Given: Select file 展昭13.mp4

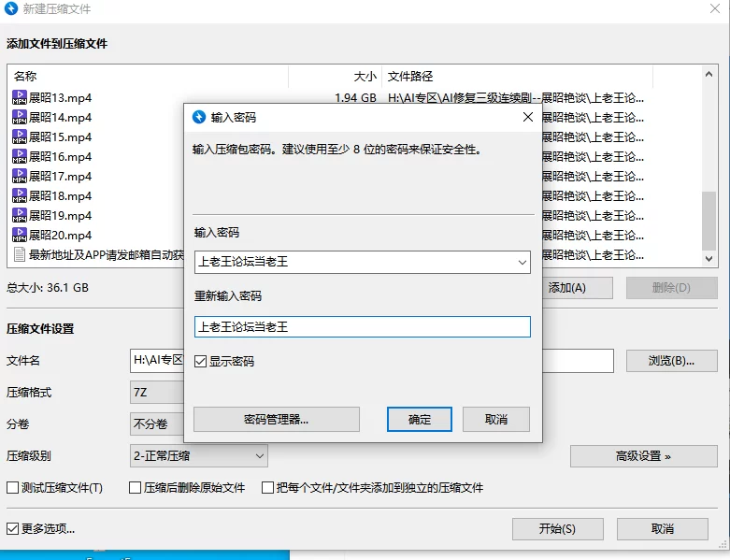Looking at the screenshot, I should 60,98.
